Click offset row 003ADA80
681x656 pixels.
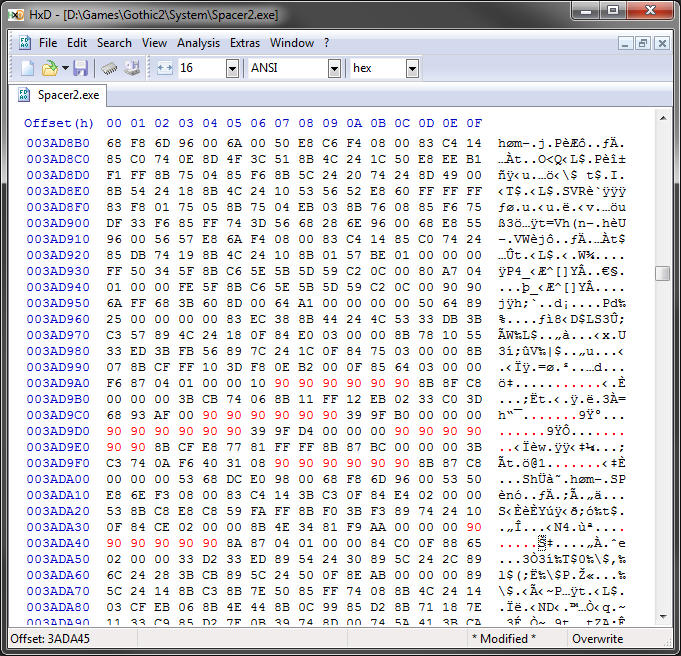tap(58, 607)
